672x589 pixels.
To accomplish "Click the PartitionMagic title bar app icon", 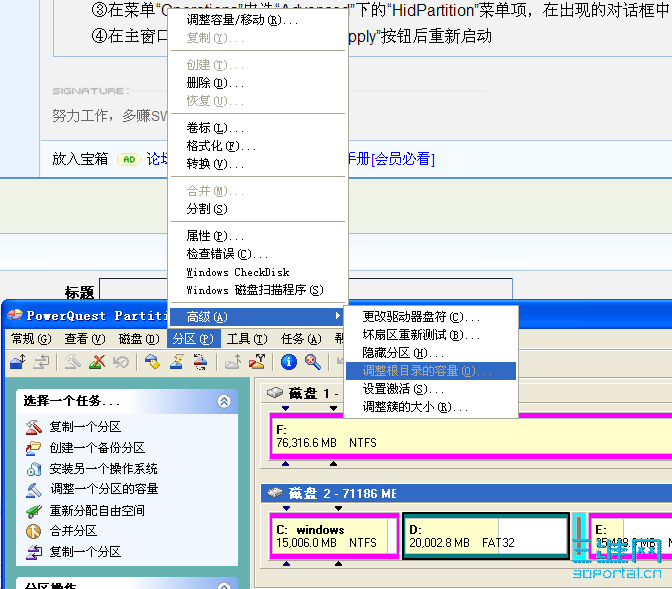I will [x=15, y=316].
